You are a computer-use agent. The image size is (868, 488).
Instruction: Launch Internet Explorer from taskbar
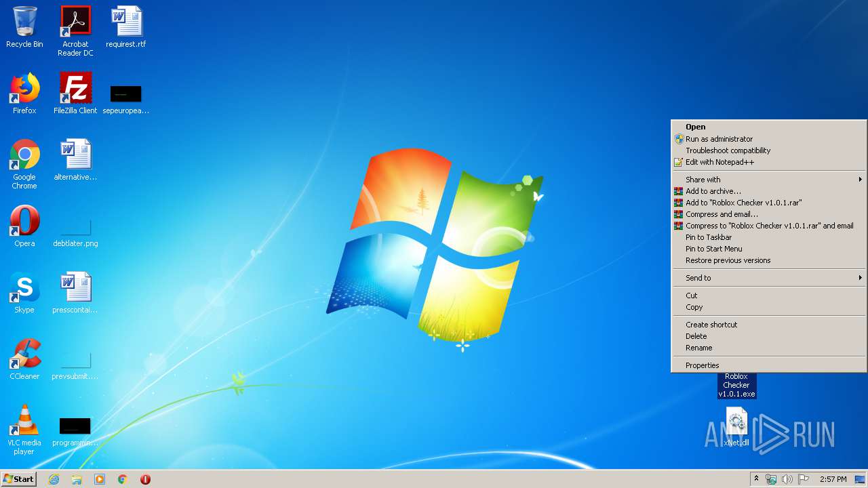click(x=54, y=479)
